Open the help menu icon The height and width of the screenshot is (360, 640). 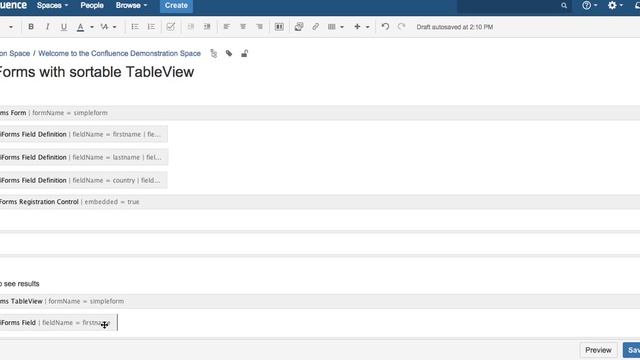click(x=589, y=6)
